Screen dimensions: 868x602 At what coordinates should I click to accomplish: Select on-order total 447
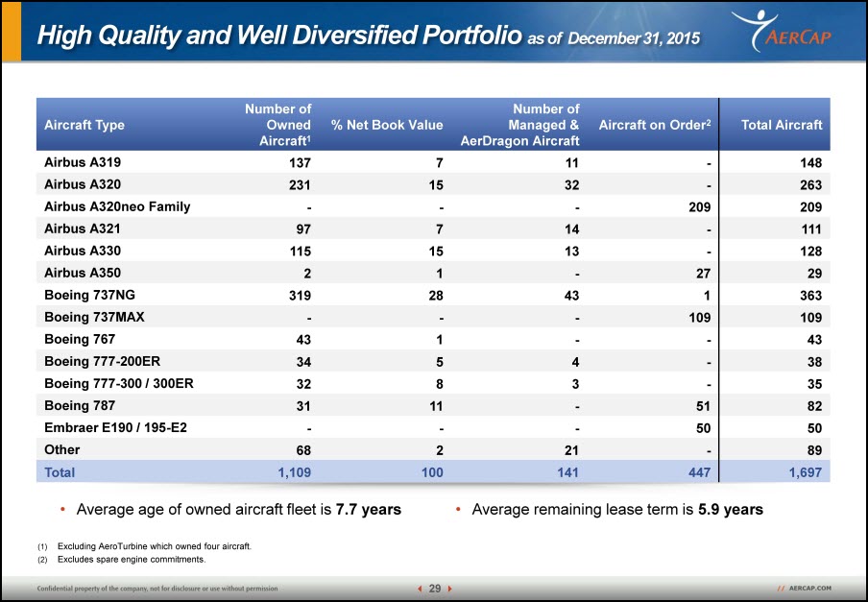point(700,472)
